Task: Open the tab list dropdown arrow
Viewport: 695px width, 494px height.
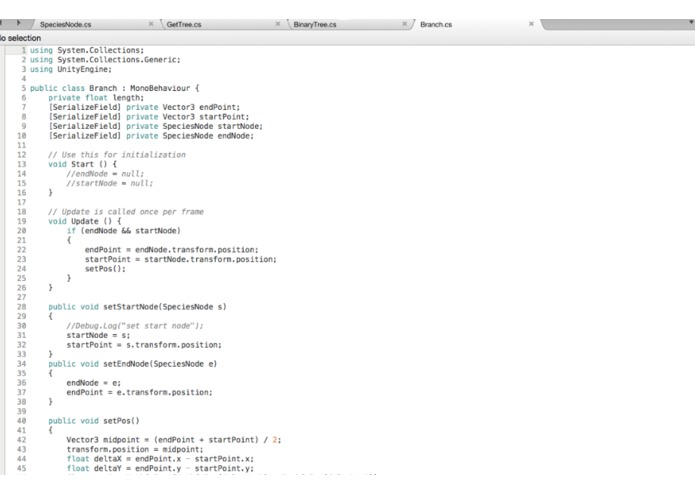Action: point(691,22)
